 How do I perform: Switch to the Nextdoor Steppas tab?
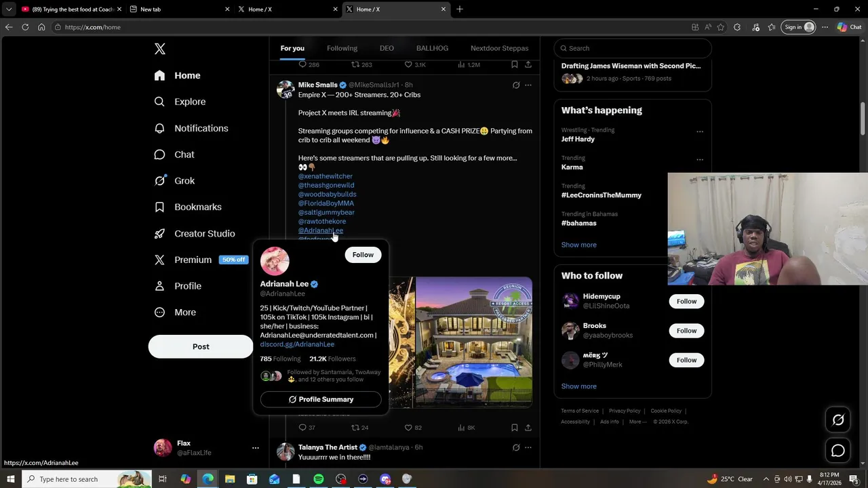[499, 48]
